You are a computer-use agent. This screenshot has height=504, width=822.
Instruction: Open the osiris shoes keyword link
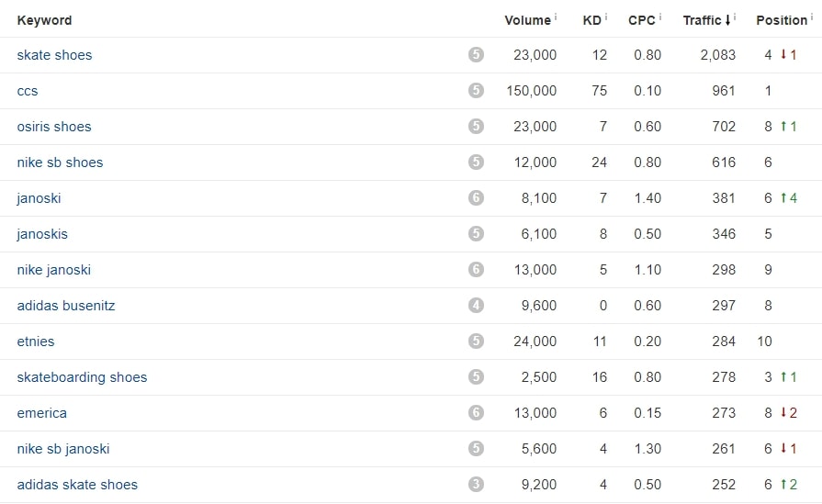click(54, 127)
